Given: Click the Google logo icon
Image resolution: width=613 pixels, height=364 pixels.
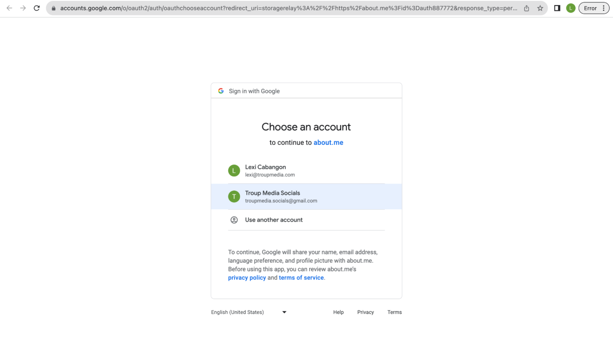Looking at the screenshot, I should pos(221,91).
